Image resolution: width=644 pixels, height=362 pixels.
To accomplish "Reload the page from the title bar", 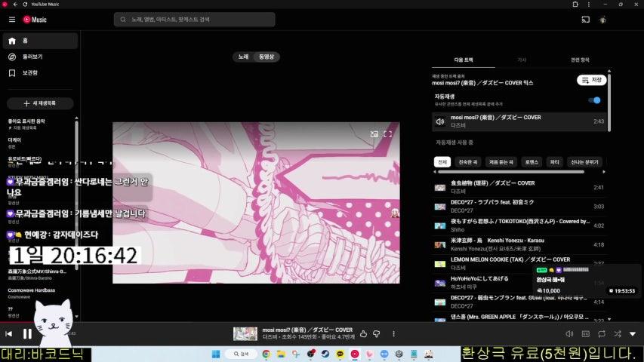I will tap(25, 4).
